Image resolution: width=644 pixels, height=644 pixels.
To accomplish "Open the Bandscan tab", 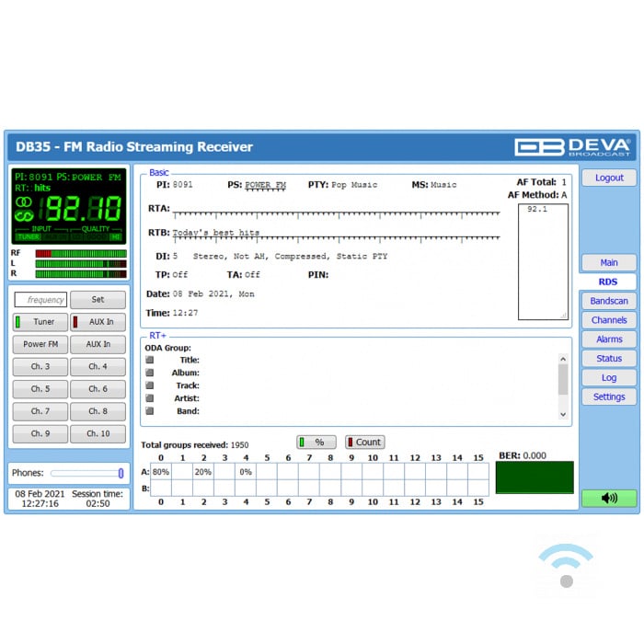I will click(x=608, y=301).
